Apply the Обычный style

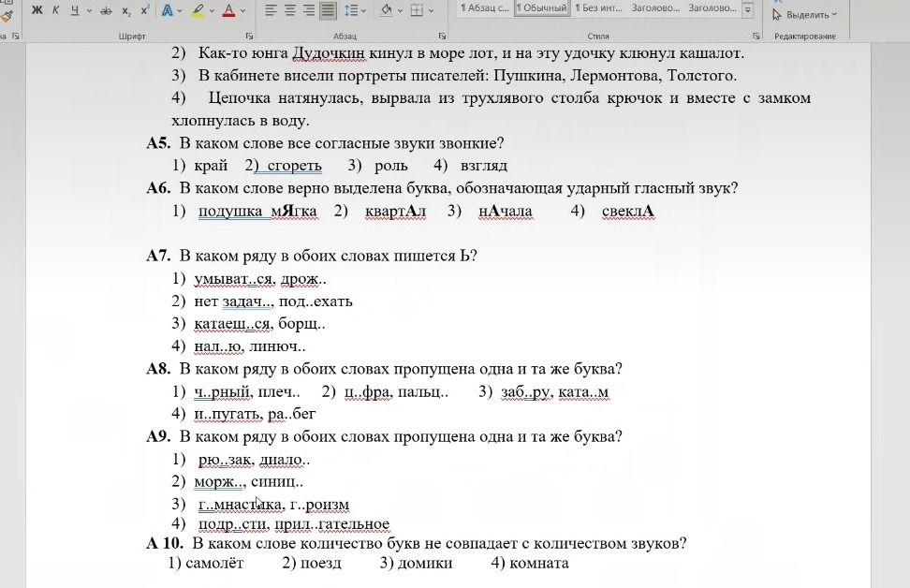[x=541, y=8]
